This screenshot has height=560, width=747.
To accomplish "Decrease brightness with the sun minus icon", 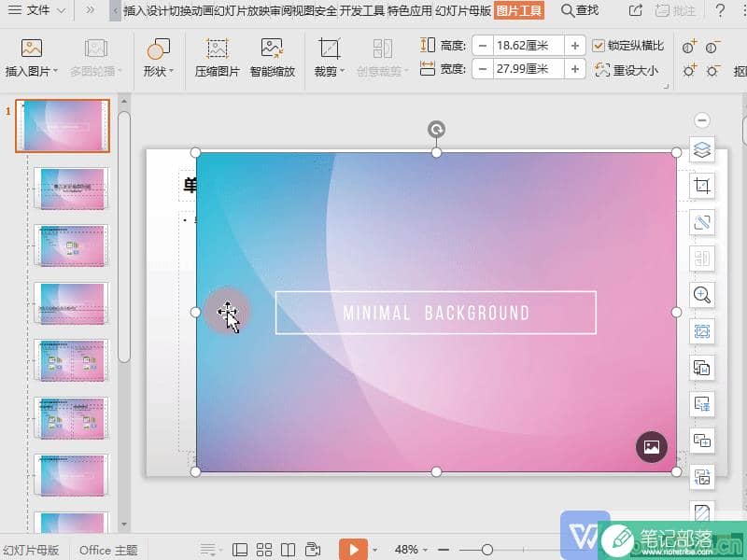I will click(712, 71).
